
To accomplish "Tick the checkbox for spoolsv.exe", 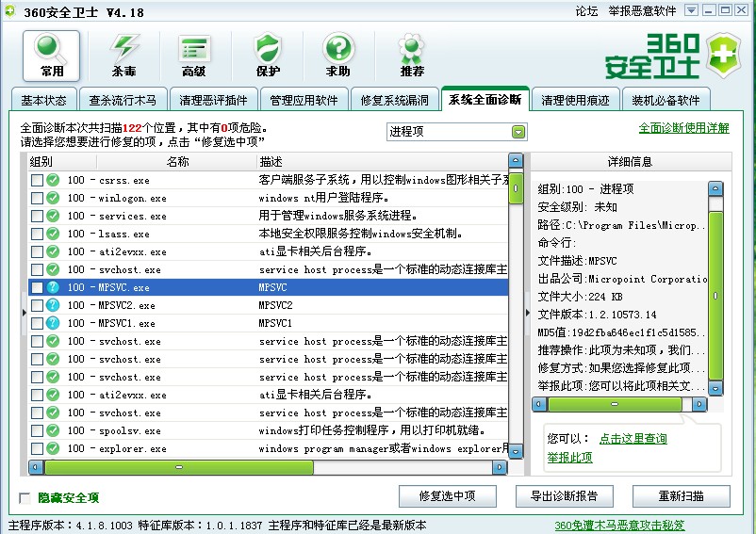I will (x=37, y=430).
